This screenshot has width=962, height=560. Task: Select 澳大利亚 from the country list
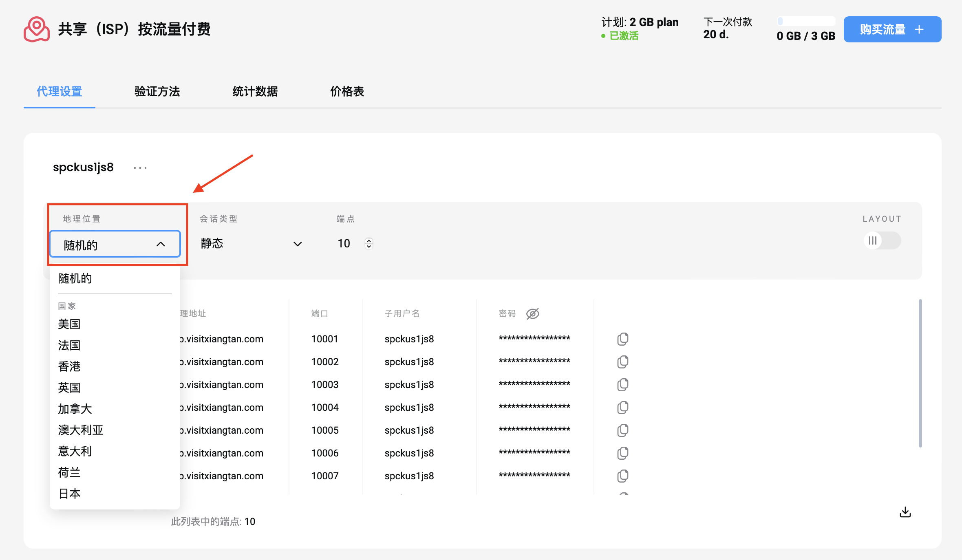pyautogui.click(x=81, y=430)
